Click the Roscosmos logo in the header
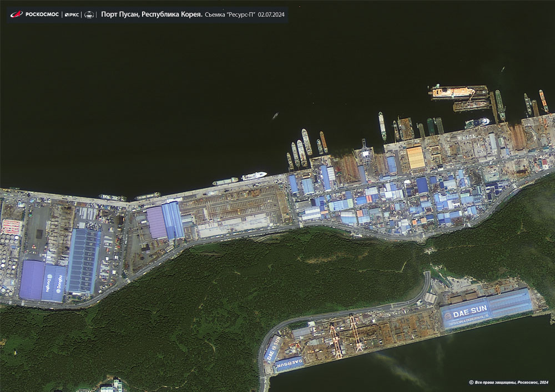 pyautogui.click(x=34, y=14)
